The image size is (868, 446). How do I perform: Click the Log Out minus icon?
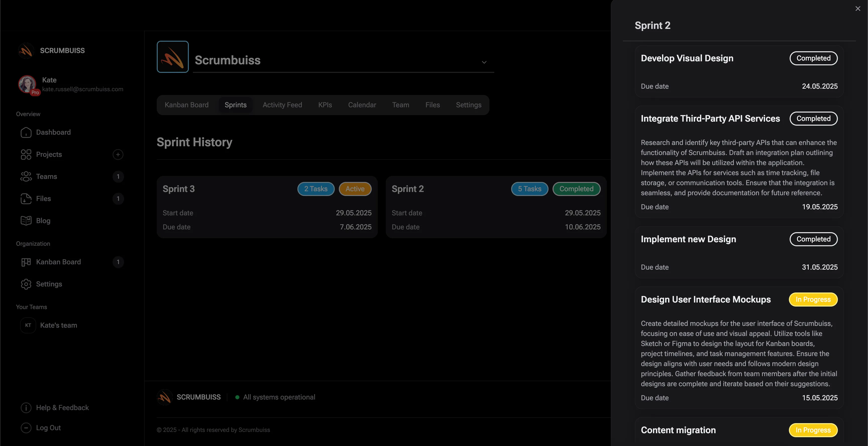(x=26, y=428)
